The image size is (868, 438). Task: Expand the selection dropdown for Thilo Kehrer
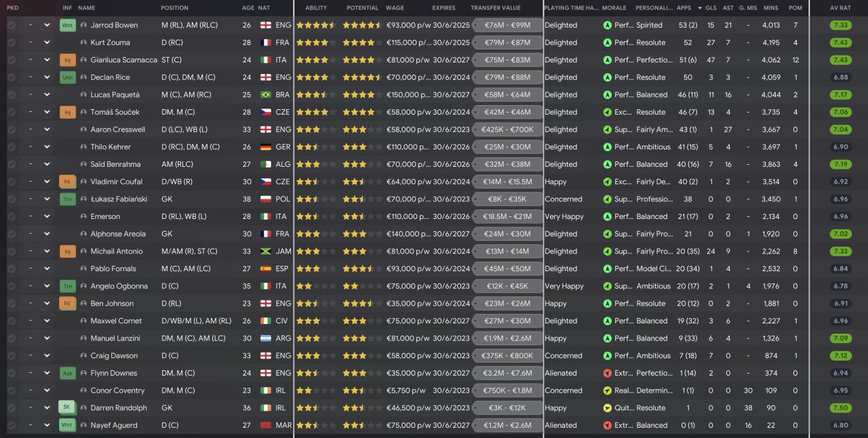47,147
